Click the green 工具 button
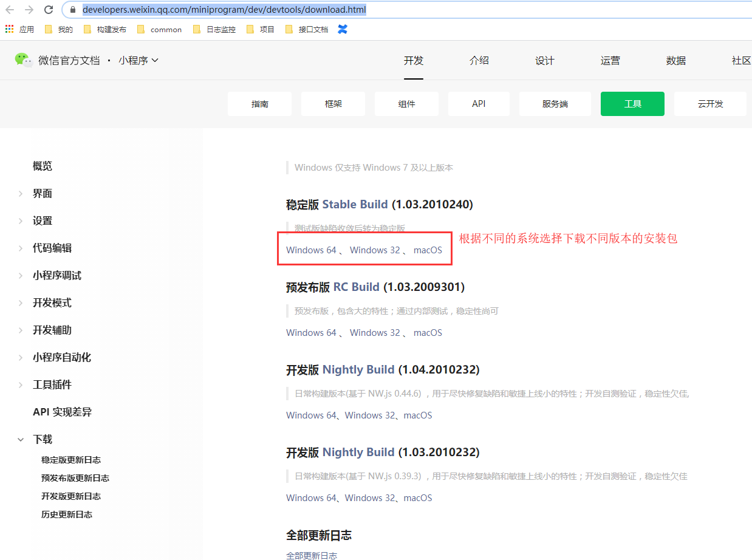The height and width of the screenshot is (560, 752). (633, 104)
